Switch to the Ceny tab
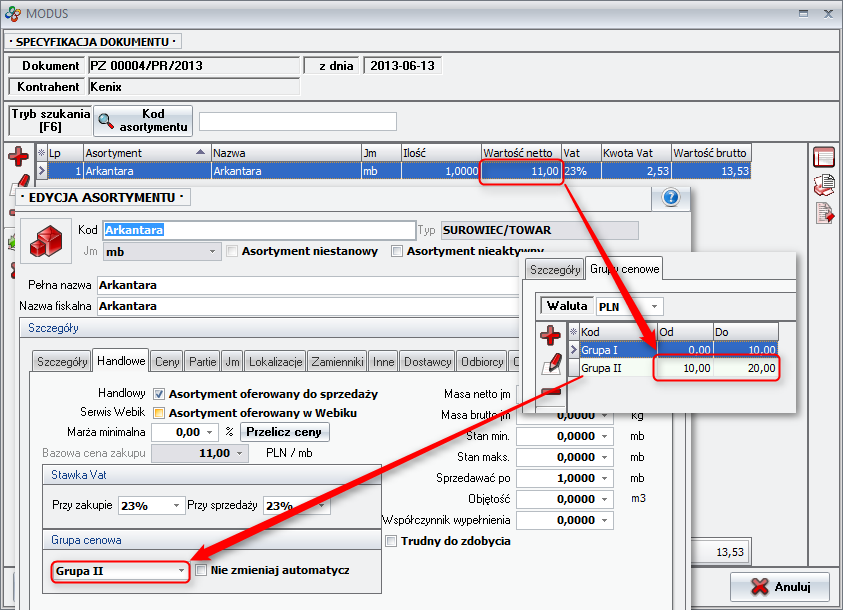 (x=167, y=361)
